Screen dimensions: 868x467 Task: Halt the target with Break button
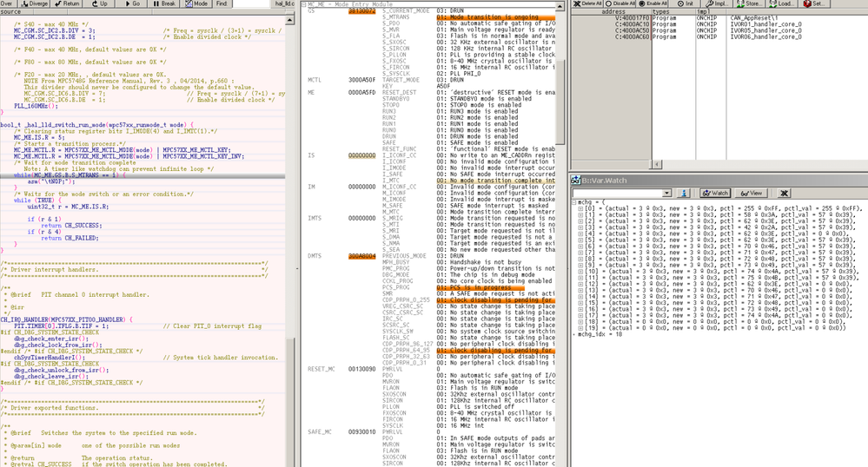(x=165, y=3)
